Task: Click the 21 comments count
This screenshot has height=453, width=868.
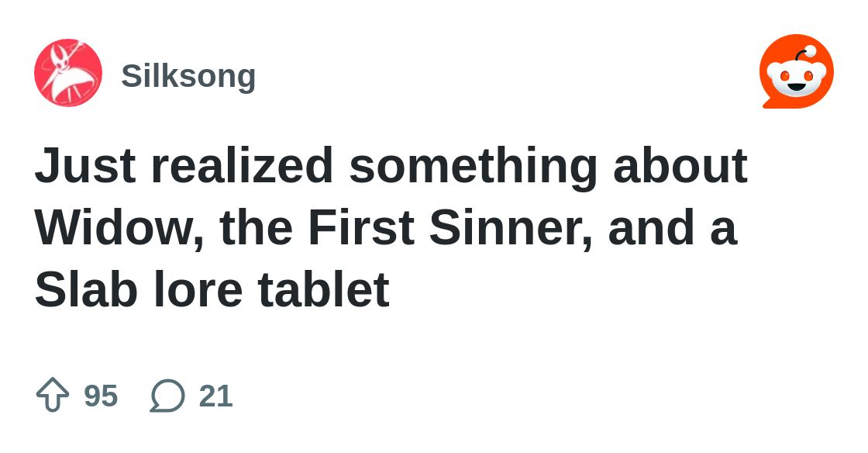Action: click(x=216, y=396)
